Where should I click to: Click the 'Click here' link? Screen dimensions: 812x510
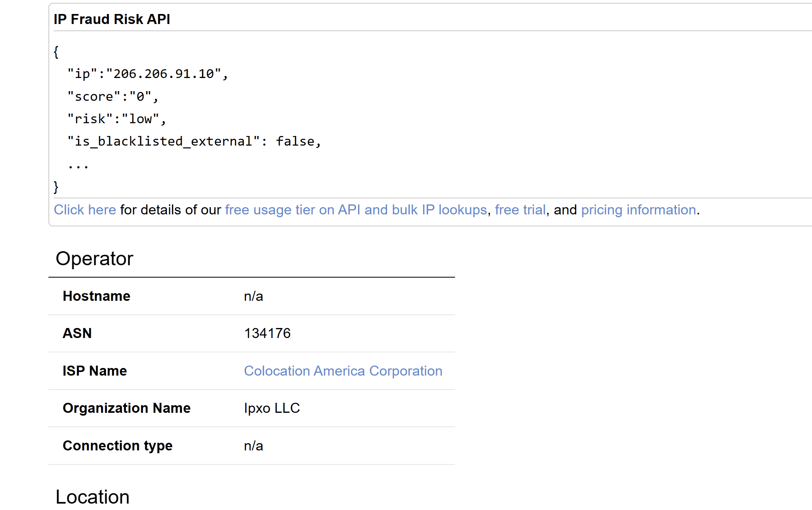(85, 210)
